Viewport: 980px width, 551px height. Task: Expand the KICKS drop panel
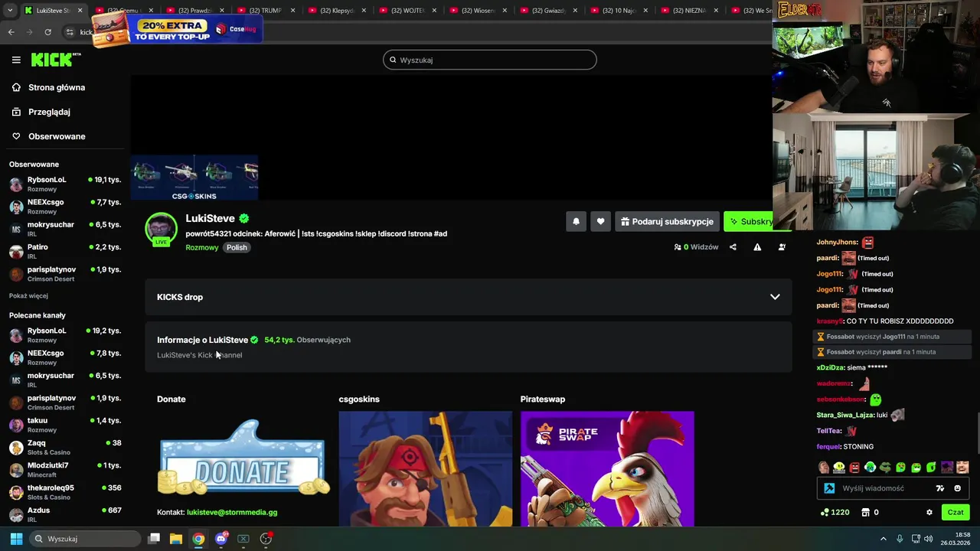click(x=469, y=297)
